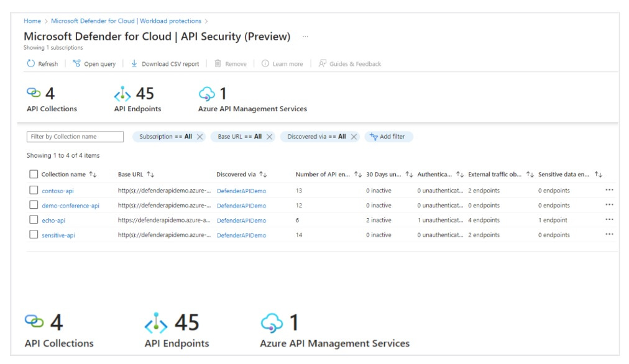629x364 pixels.
Task: Click the top API Collections link icon
Action: [x=34, y=93]
